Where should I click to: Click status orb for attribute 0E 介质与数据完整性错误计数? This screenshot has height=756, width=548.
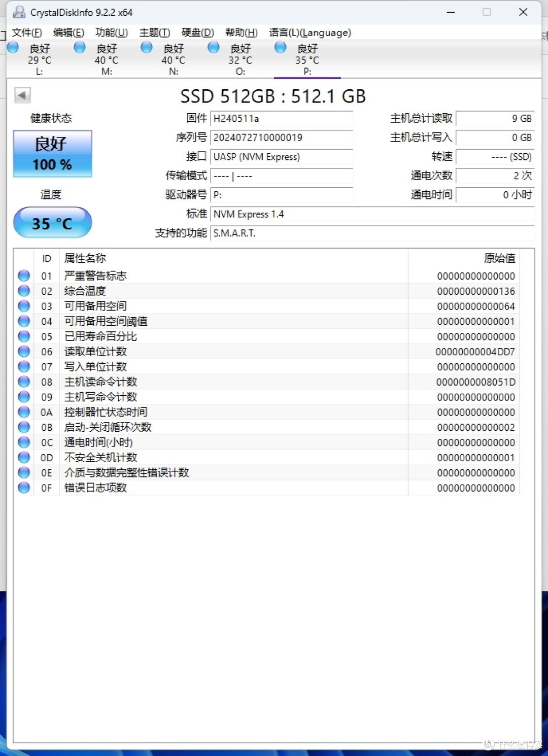coord(24,472)
